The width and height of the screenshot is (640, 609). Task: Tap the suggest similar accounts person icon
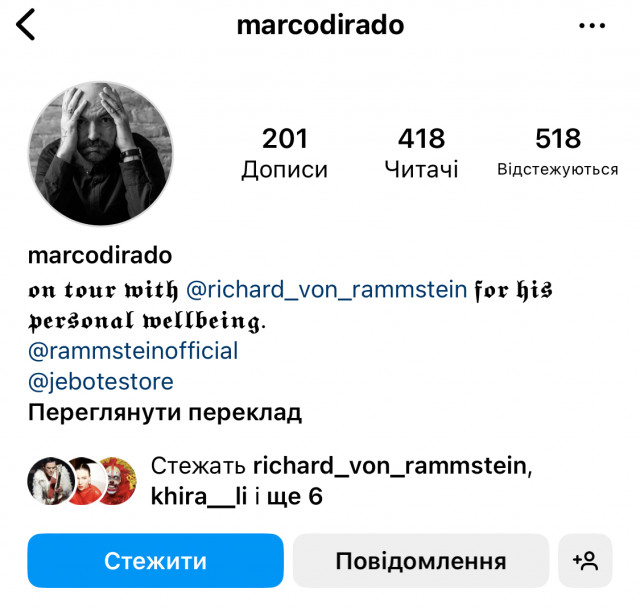[585, 560]
